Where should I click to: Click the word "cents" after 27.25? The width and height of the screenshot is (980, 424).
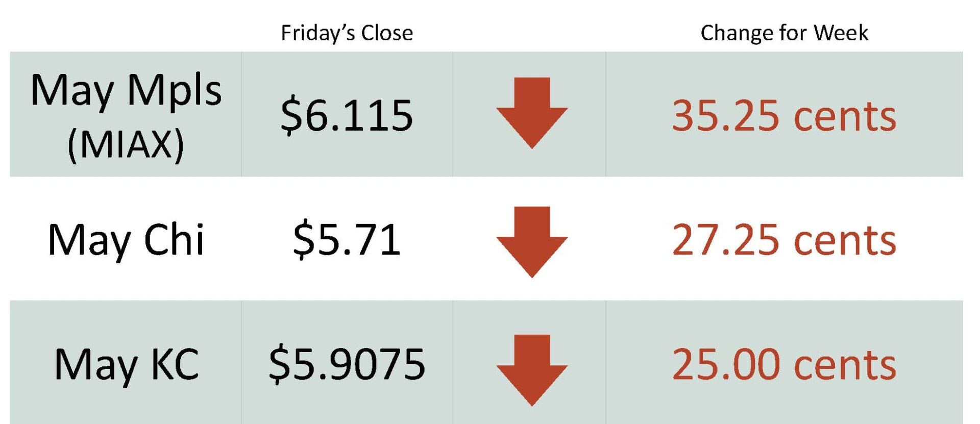coord(845,241)
